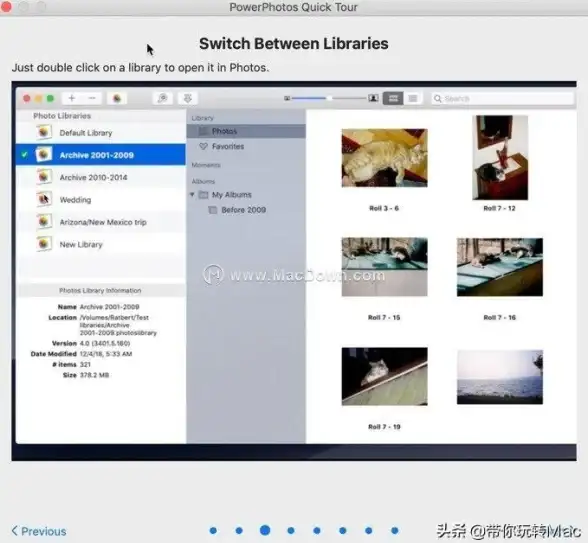This screenshot has height=543, width=588.
Task: Click the add library plus button
Action: pyautogui.click(x=72, y=98)
